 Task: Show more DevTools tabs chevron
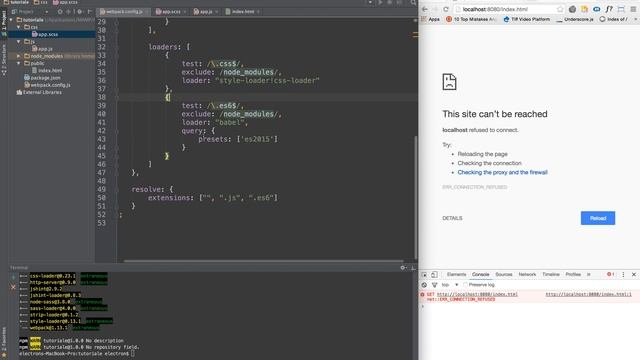589,274
